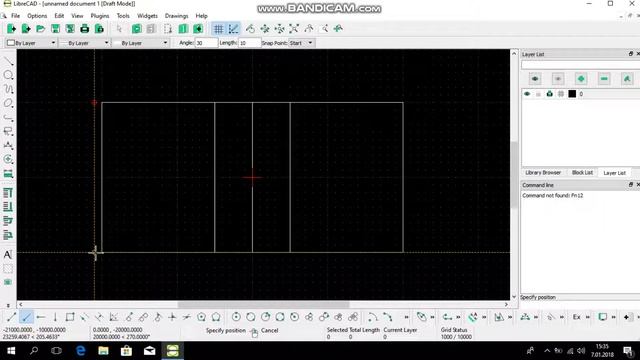Select the Ellipse tools in left sidebar
640x360 pixels.
point(8,103)
